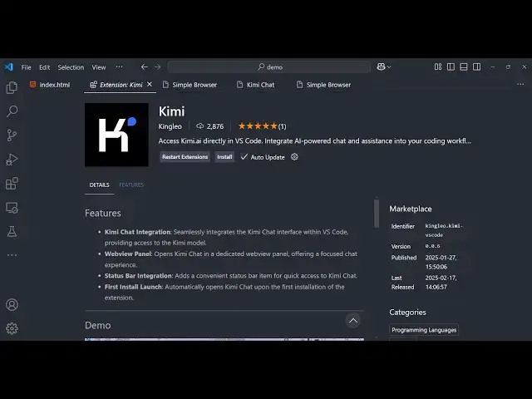Viewport: 532px width, 399px height.
Task: Open the Source Control view
Action: point(12,135)
